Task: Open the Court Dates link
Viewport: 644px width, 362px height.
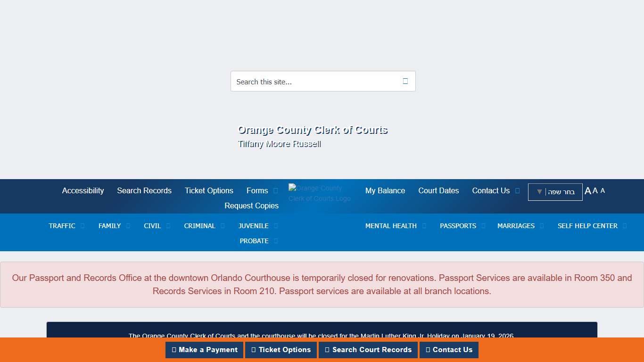Action: (438, 190)
